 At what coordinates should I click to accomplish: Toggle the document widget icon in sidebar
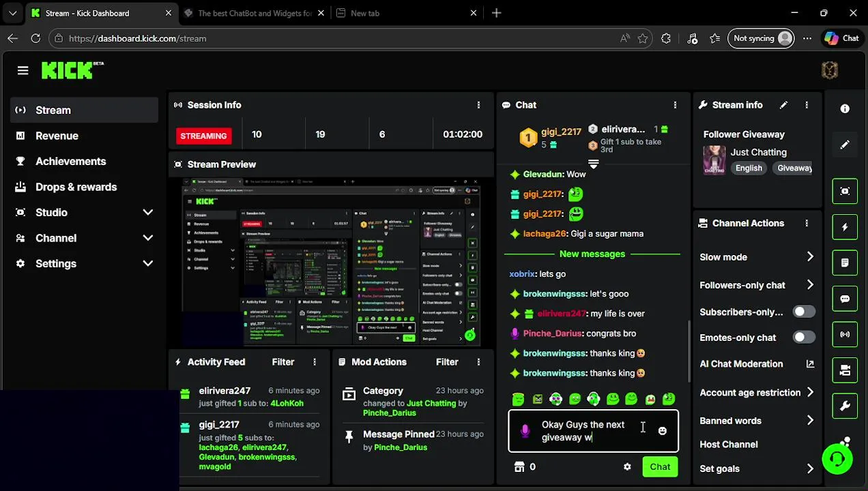pos(845,263)
